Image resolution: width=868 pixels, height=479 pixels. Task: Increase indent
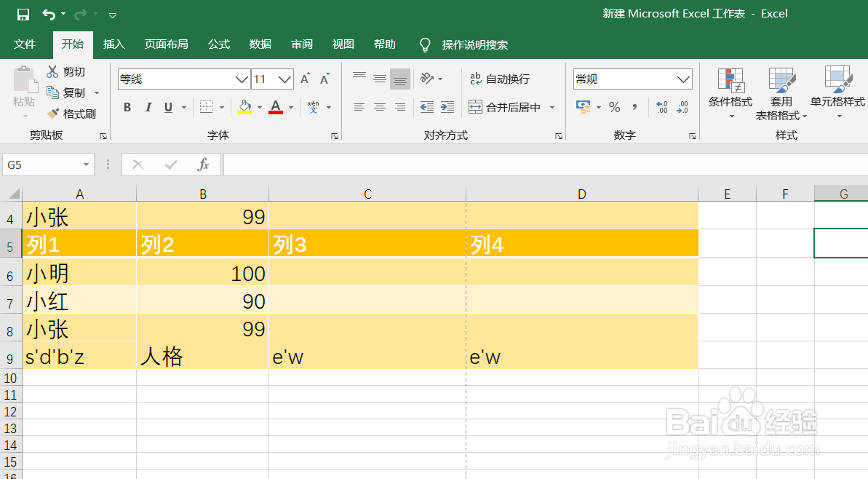click(447, 108)
